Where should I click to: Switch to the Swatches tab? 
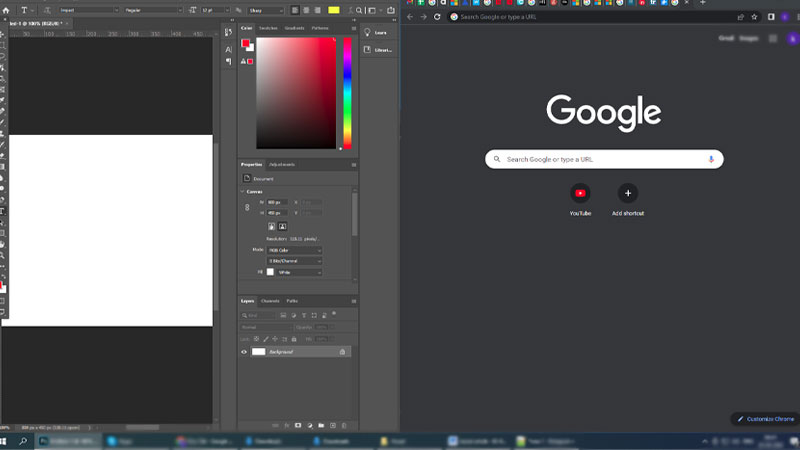(268, 28)
